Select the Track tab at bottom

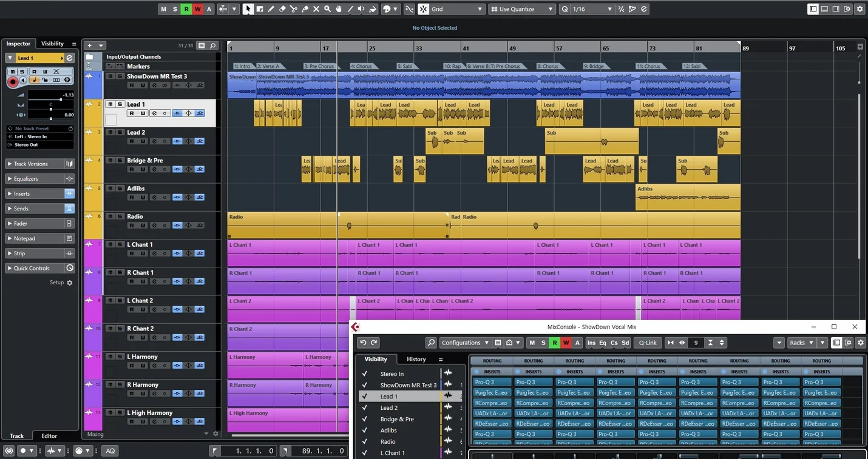(x=16, y=436)
